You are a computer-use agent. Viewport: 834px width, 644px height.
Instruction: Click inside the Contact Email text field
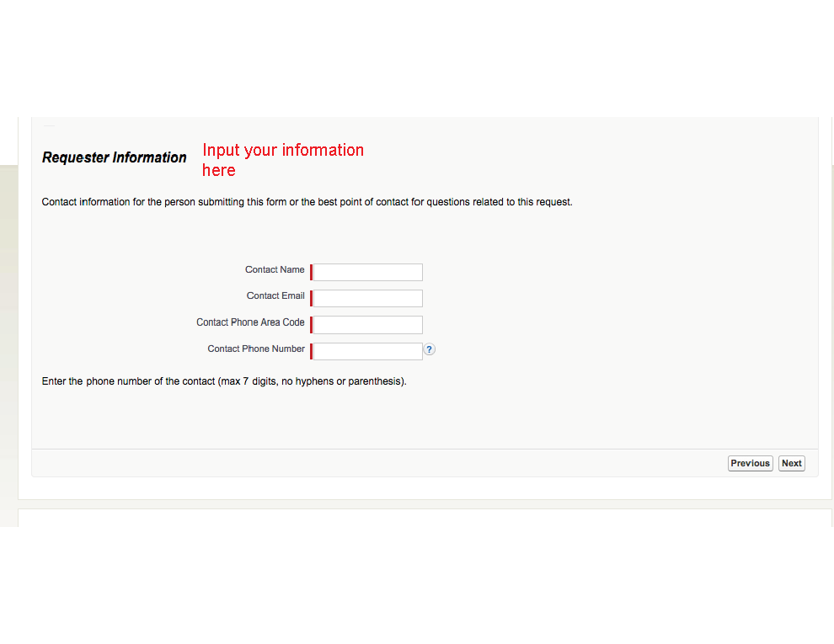pos(366,297)
